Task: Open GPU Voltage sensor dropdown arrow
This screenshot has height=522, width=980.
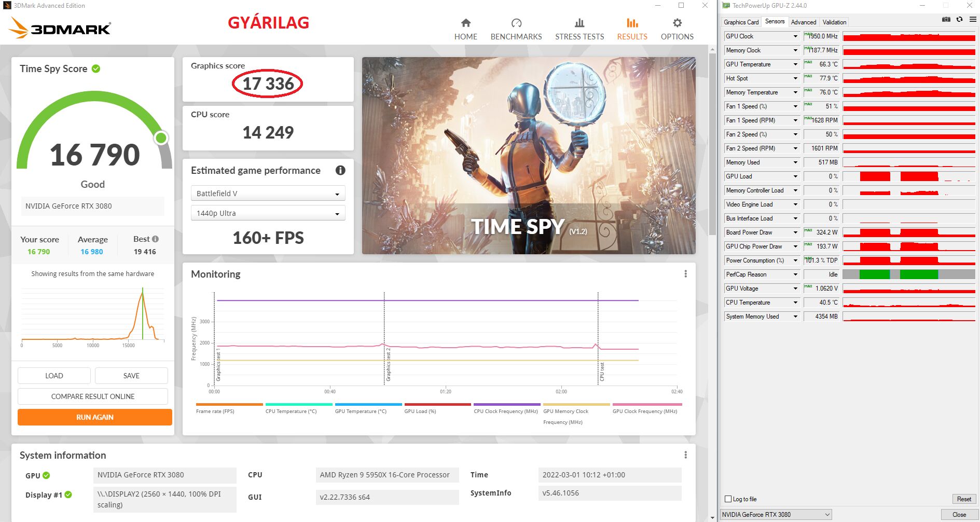Action: (795, 289)
